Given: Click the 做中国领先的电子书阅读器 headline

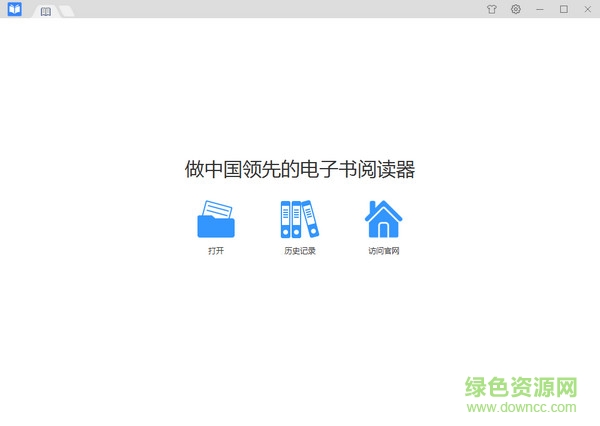Looking at the screenshot, I should click(x=300, y=169).
